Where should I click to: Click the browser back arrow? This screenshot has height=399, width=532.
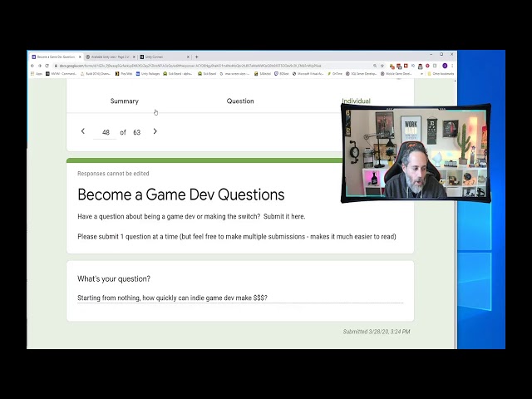[x=32, y=66]
